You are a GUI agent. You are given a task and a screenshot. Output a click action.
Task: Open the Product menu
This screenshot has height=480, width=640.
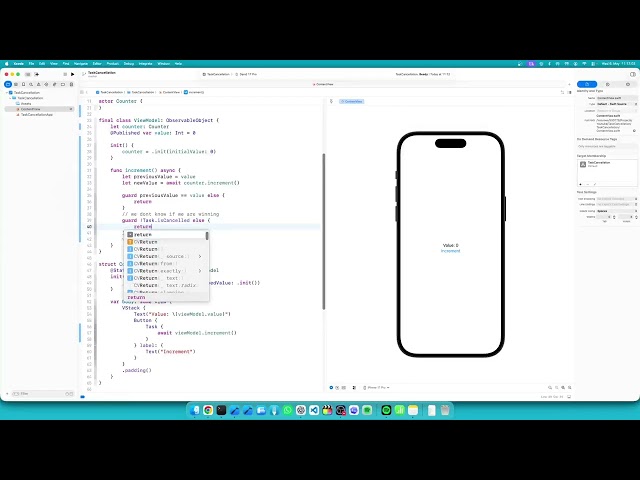pos(113,64)
